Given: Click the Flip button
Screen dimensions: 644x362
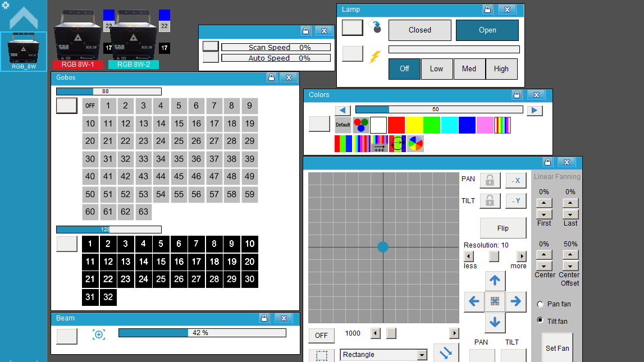Looking at the screenshot, I should [x=503, y=228].
